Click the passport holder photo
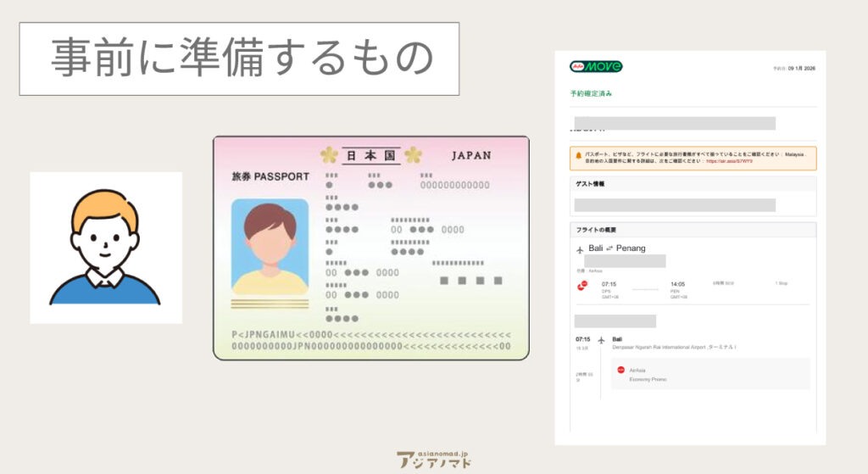The width and height of the screenshot is (868, 474). point(270,247)
